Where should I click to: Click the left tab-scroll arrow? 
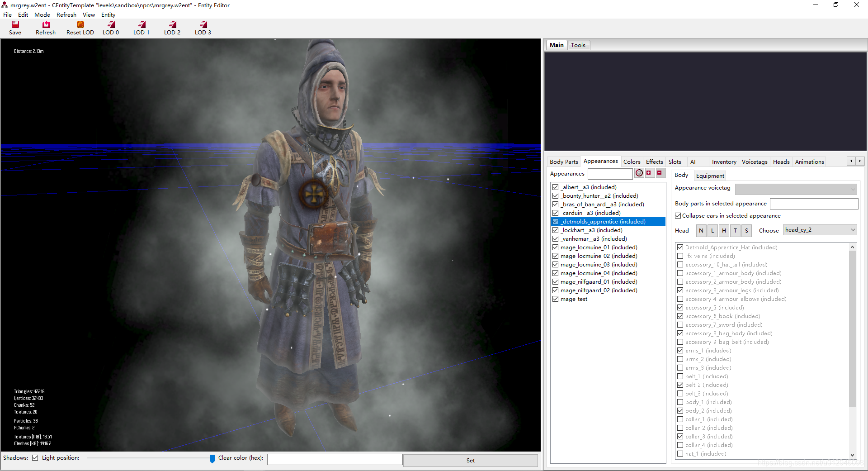(x=851, y=161)
